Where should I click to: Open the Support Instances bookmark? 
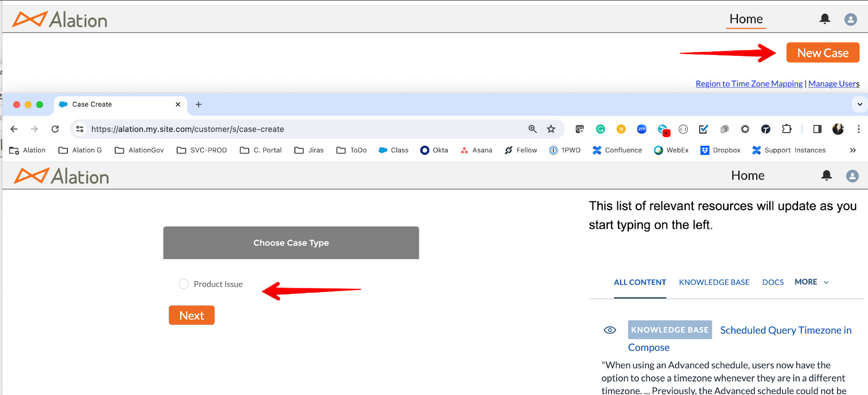789,150
